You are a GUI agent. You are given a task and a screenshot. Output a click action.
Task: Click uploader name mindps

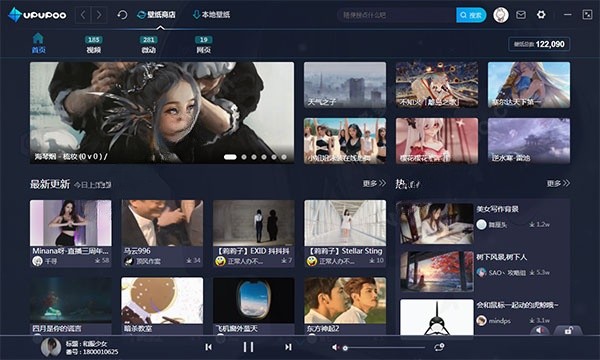tap(499, 321)
